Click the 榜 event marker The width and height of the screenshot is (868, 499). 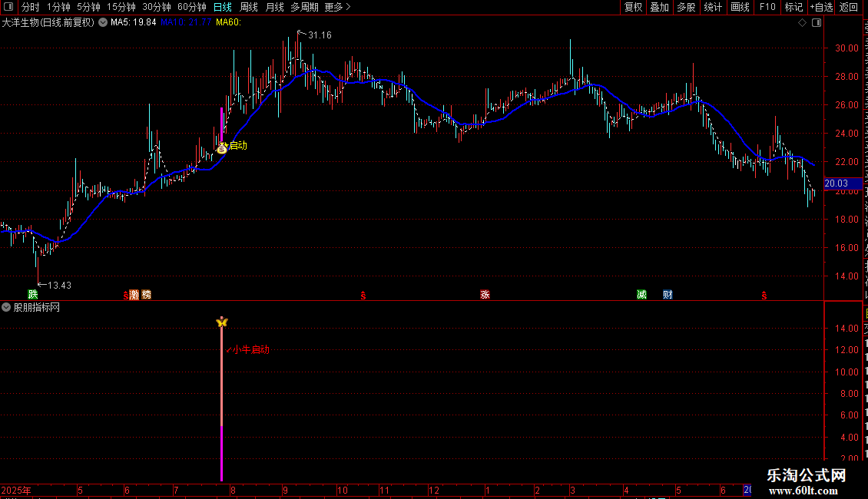(146, 294)
